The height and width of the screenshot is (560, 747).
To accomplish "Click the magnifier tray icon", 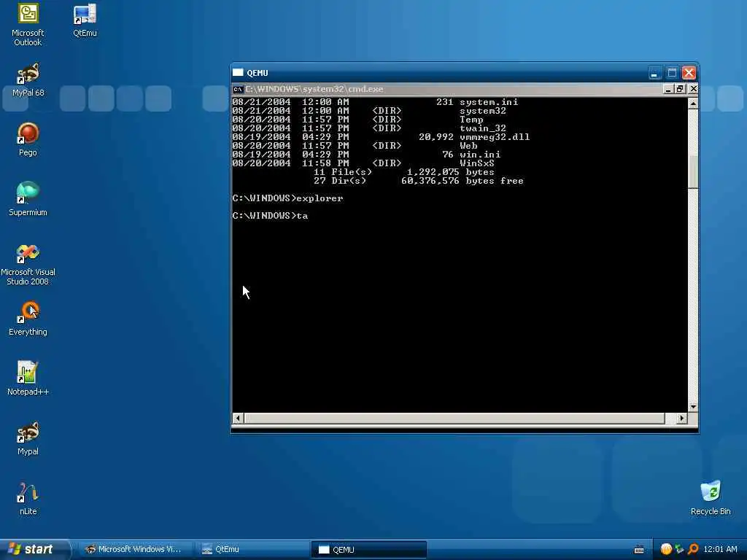I will click(693, 549).
